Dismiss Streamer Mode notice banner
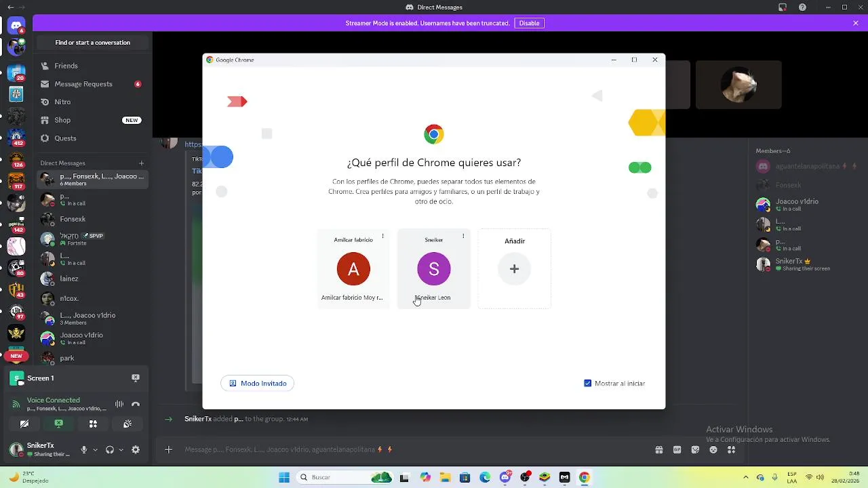Image resolution: width=868 pixels, height=488 pixels. point(856,23)
